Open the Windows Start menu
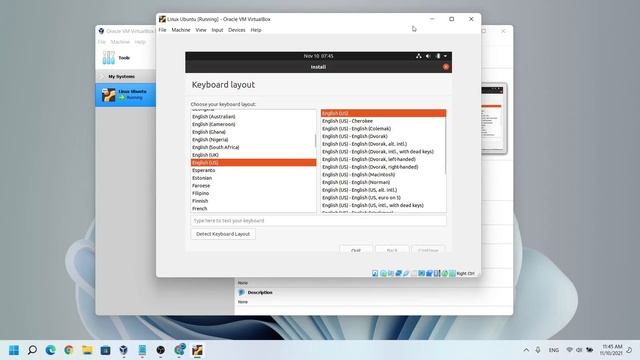The height and width of the screenshot is (360, 640). click(x=14, y=350)
